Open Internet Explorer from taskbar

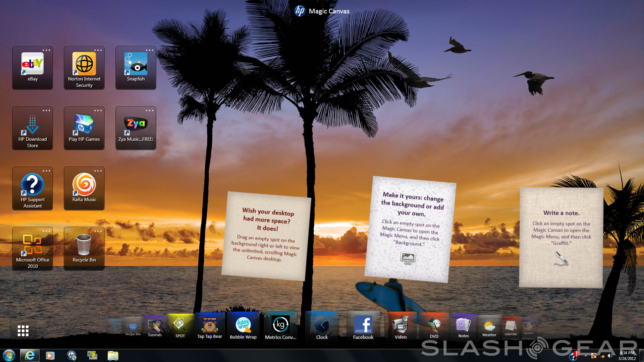click(30, 355)
